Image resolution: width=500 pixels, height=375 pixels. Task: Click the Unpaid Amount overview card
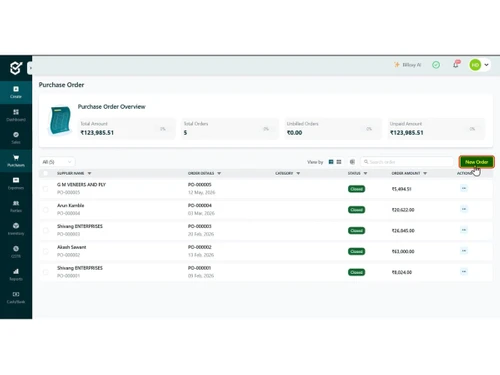tap(436, 129)
